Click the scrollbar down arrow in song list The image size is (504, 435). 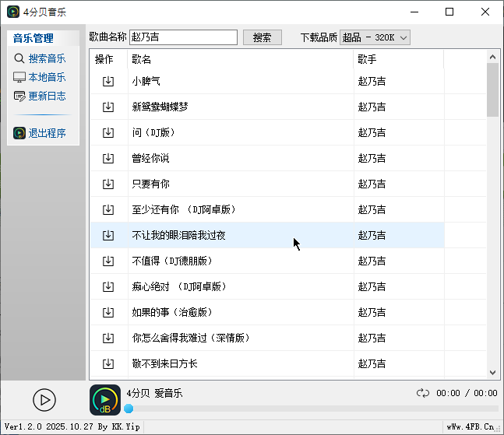(x=492, y=373)
